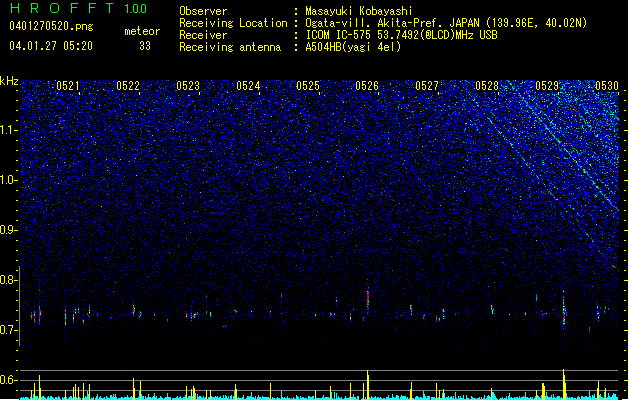
Task: Click observer name Masayuki Kobayashi
Action: point(359,11)
